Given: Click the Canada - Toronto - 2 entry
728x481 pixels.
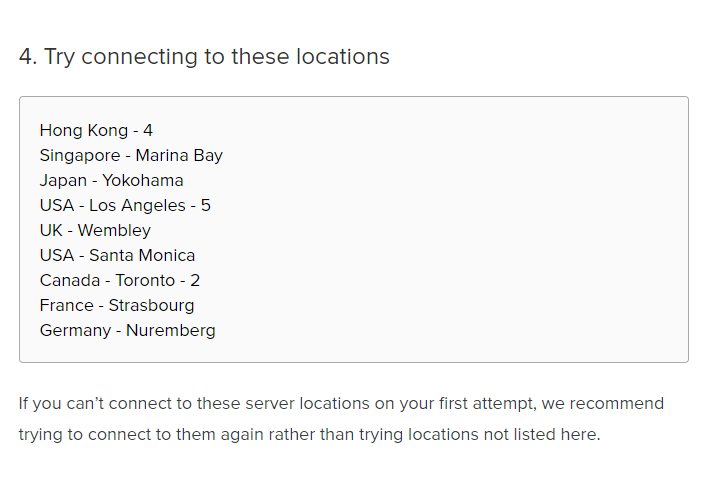Looking at the screenshot, I should 120,280.
